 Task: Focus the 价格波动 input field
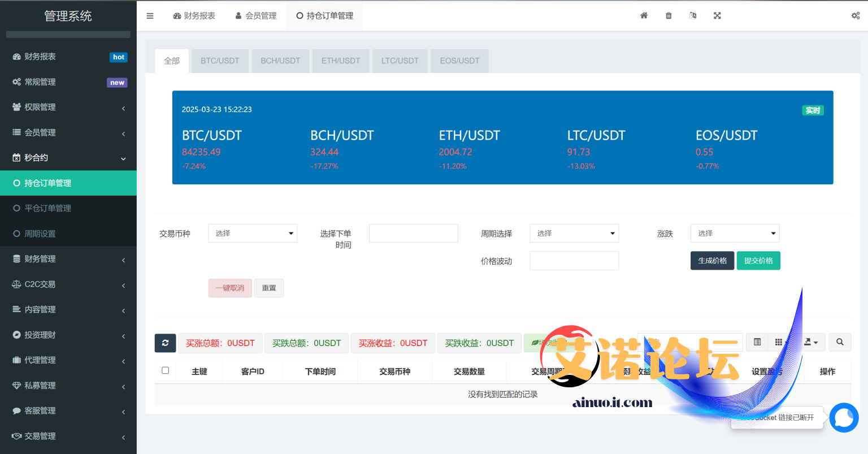pyautogui.click(x=574, y=261)
